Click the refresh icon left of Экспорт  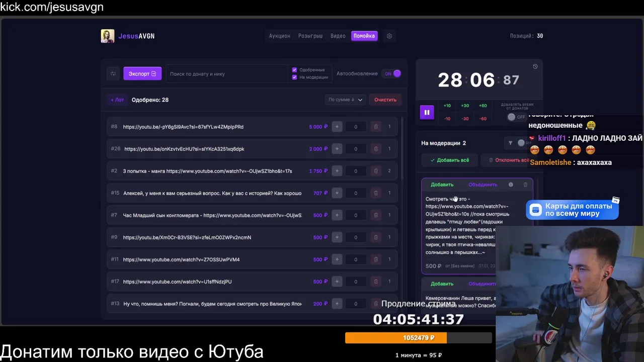pyautogui.click(x=113, y=73)
